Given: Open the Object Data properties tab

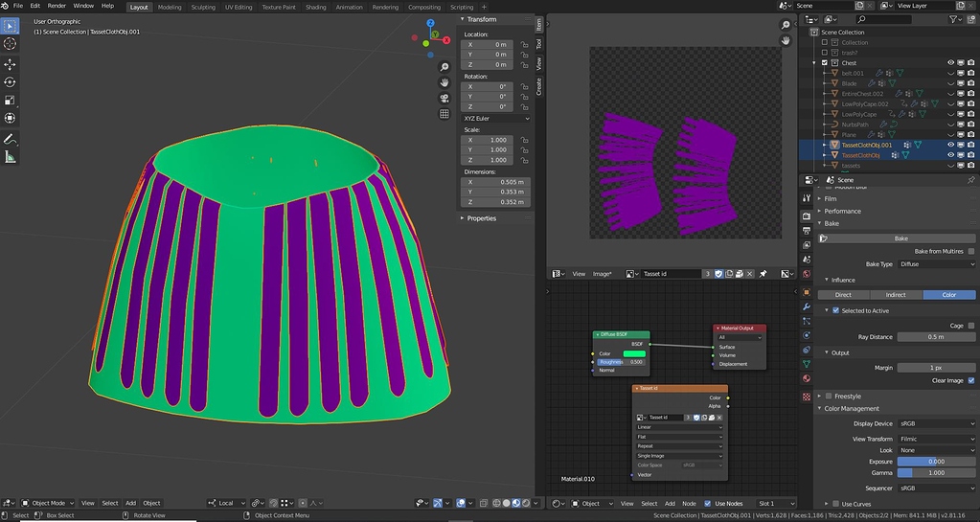Looking at the screenshot, I should (807, 364).
